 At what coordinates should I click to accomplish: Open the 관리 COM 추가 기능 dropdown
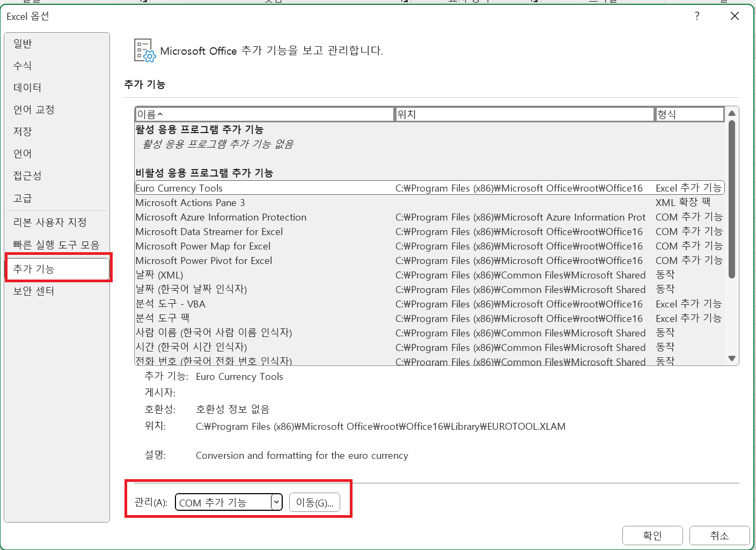229,502
